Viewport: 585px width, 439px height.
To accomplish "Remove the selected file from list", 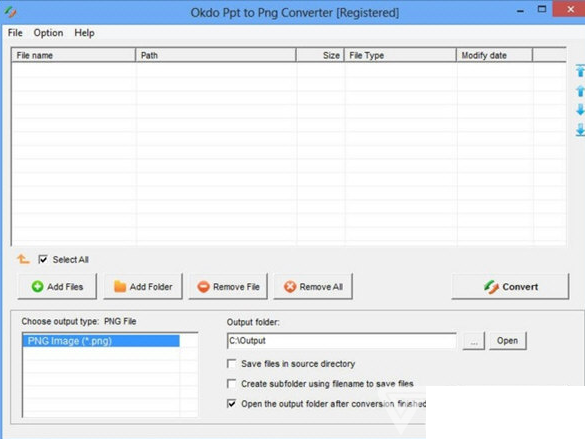I will [x=228, y=286].
